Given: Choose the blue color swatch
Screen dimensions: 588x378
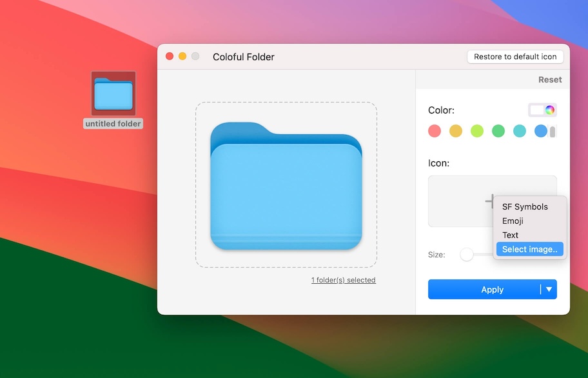Looking at the screenshot, I should (x=540, y=131).
